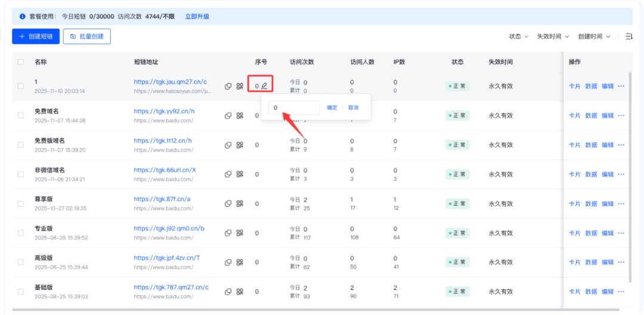Screen dimensions: 644x315
Task: Open more actions for 免费域名 row
Action: pyautogui.click(x=621, y=116)
